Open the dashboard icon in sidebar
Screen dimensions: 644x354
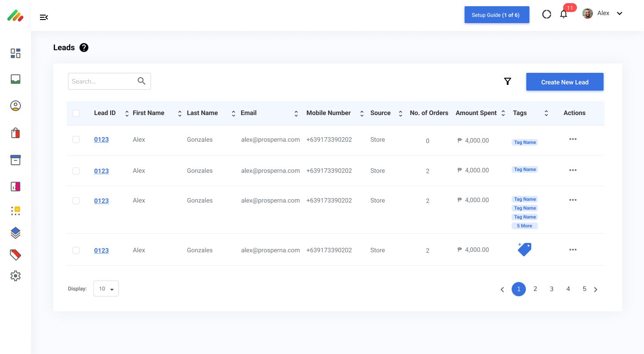(16, 53)
